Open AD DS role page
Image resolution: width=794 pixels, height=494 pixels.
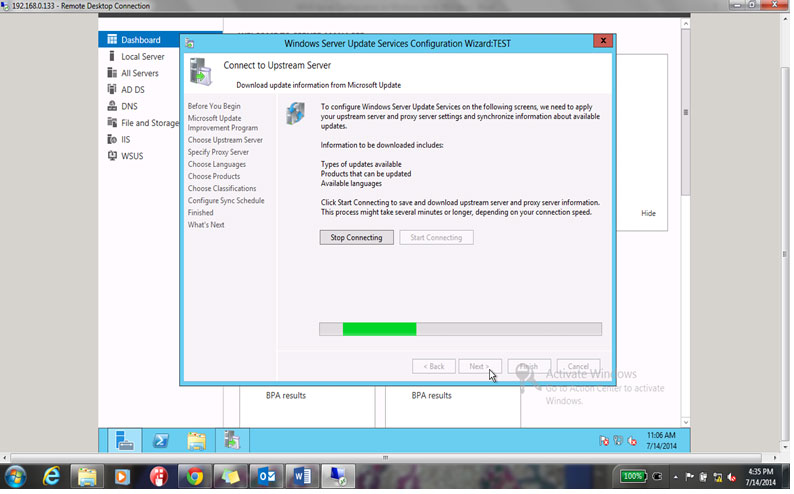tap(133, 90)
